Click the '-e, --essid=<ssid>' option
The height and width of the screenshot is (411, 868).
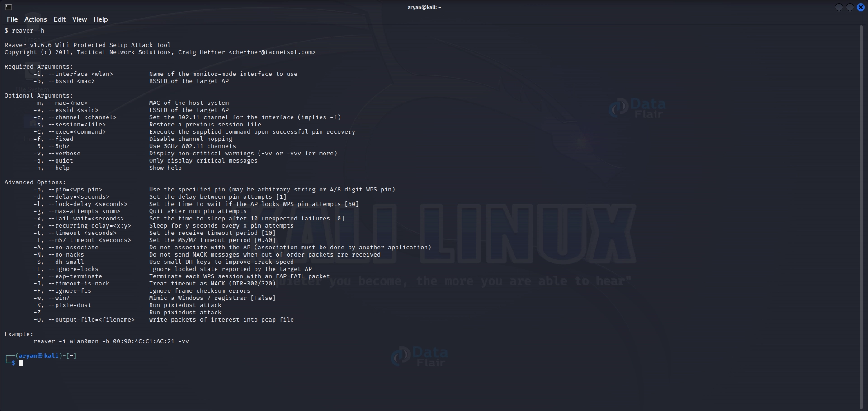66,110
